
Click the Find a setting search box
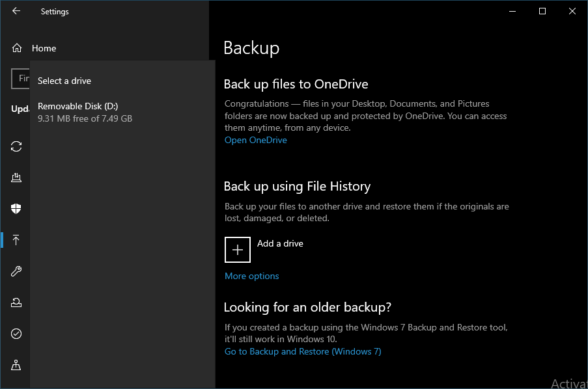pyautogui.click(x=21, y=78)
